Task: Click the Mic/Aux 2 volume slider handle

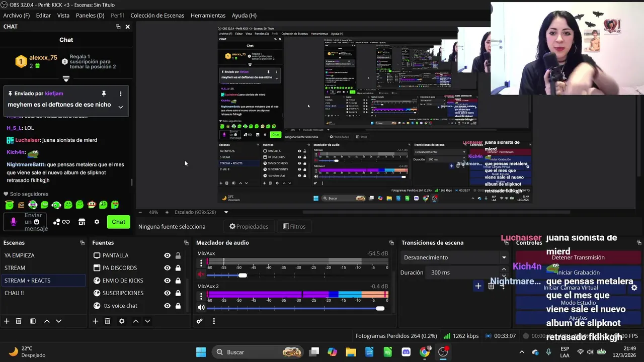Action: [380, 308]
